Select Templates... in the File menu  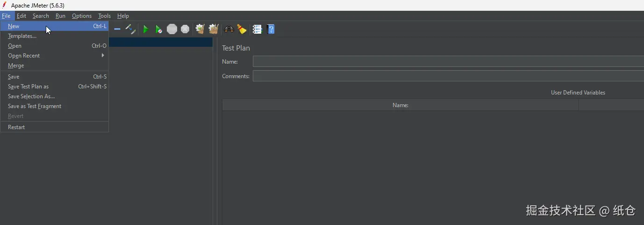(55, 36)
